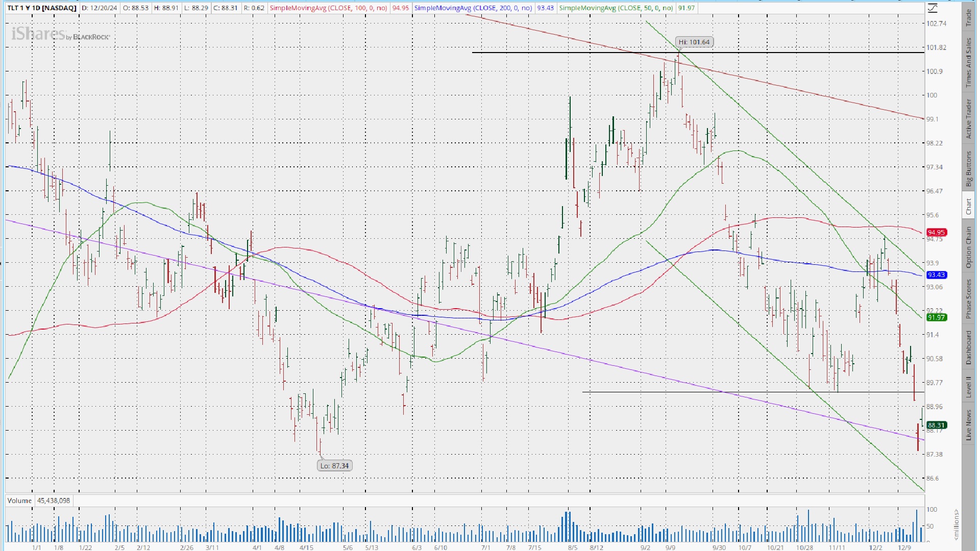
Task: Open the Option Chain tab
Action: point(968,247)
